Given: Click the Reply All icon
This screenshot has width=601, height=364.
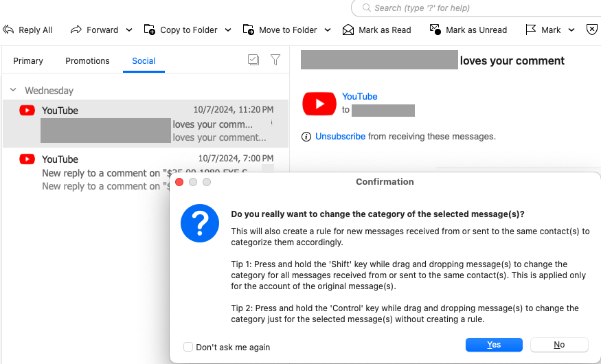Looking at the screenshot, I should click(x=8, y=30).
